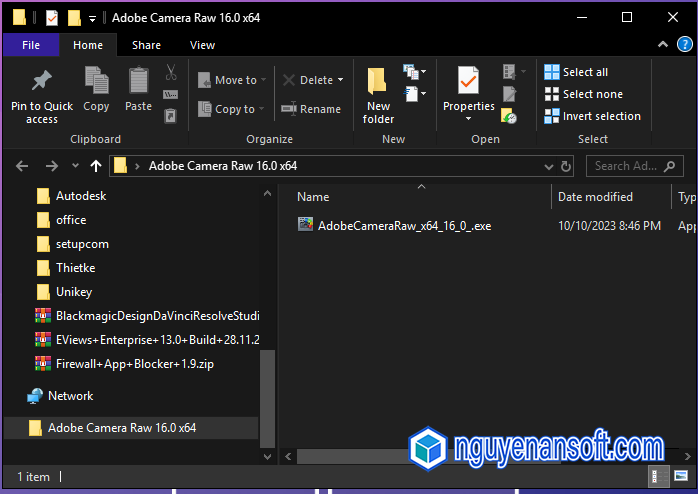The width and height of the screenshot is (698, 494).
Task: Click the Back navigation arrow
Action: click(22, 166)
